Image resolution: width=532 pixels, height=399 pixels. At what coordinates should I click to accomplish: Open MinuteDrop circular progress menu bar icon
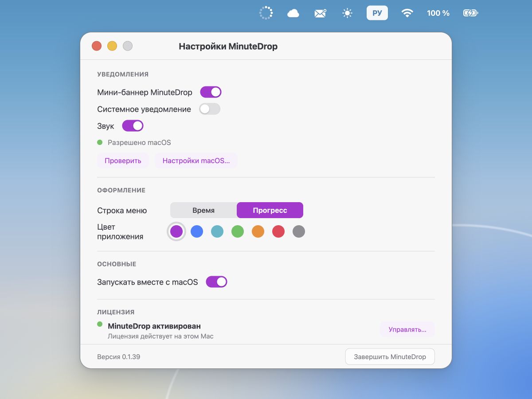pyautogui.click(x=266, y=13)
